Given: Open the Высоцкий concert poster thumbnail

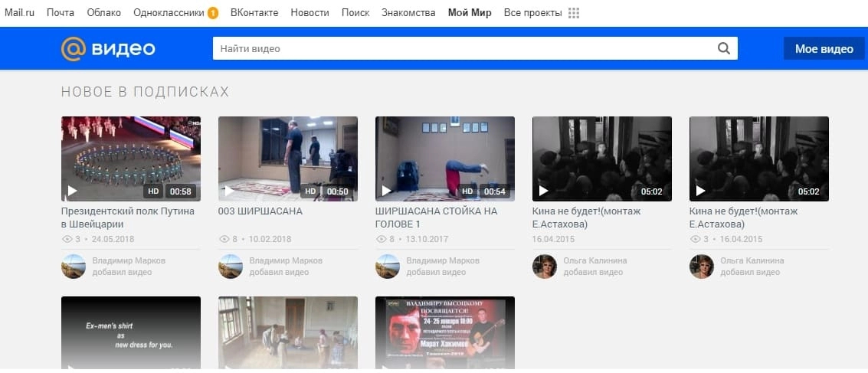Looking at the screenshot, I should 445,332.
